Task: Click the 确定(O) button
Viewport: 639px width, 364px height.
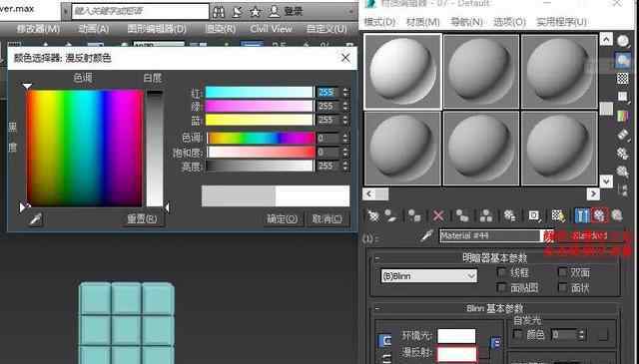Action: click(283, 218)
